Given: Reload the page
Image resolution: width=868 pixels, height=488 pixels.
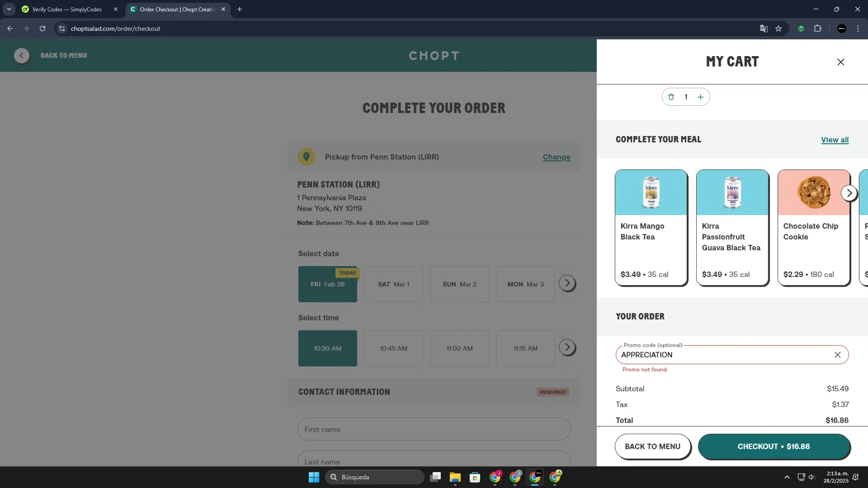Looking at the screenshot, I should pyautogui.click(x=42, y=28).
